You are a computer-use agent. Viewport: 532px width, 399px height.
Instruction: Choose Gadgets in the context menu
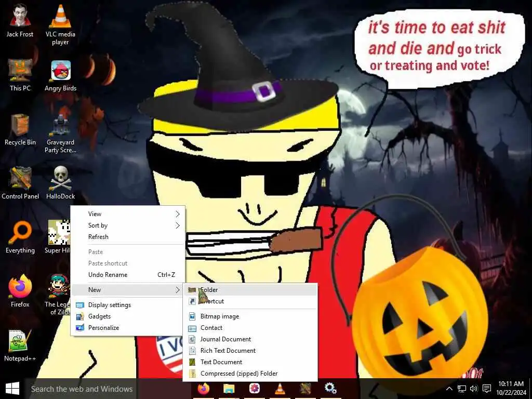(x=128, y=316)
